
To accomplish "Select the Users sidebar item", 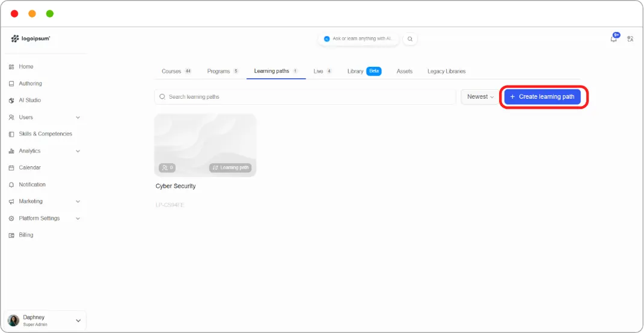I will point(26,117).
